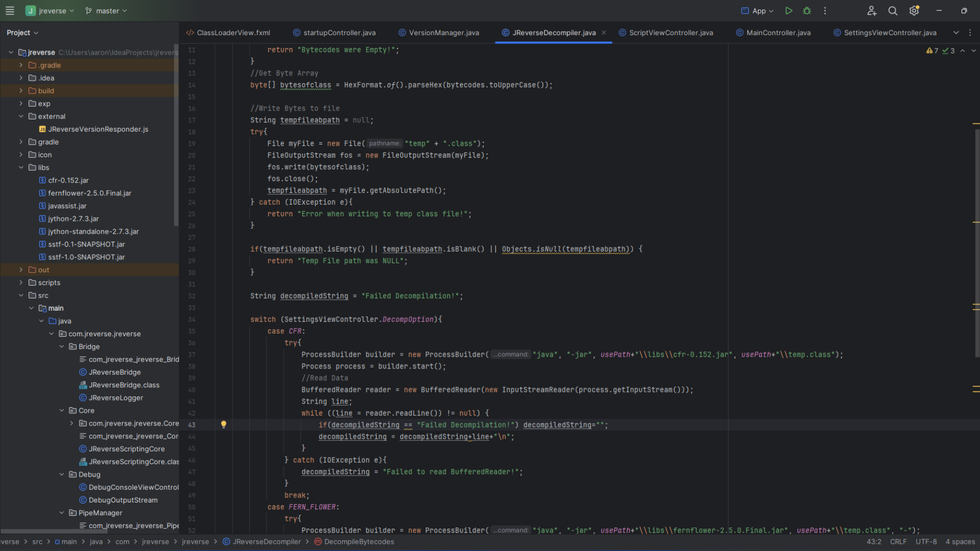Screen dimensions: 980x551
Task: Show hidden editor tabs chevron
Action: point(956,33)
